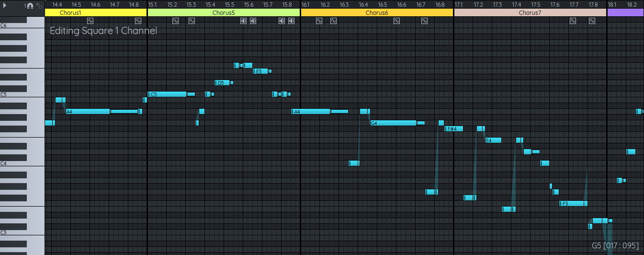The width and height of the screenshot is (644, 255).
Task: Seek to beat 18.1 on the timeline
Action: point(612,5)
